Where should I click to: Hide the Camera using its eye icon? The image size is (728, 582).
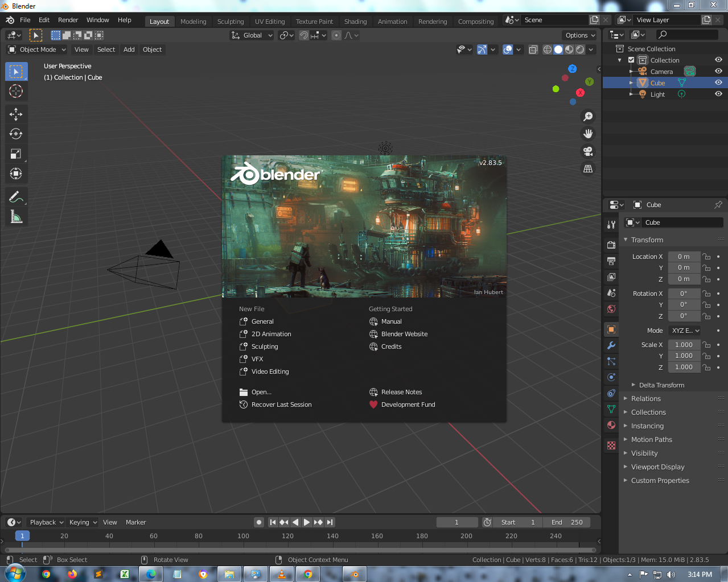[x=718, y=71]
